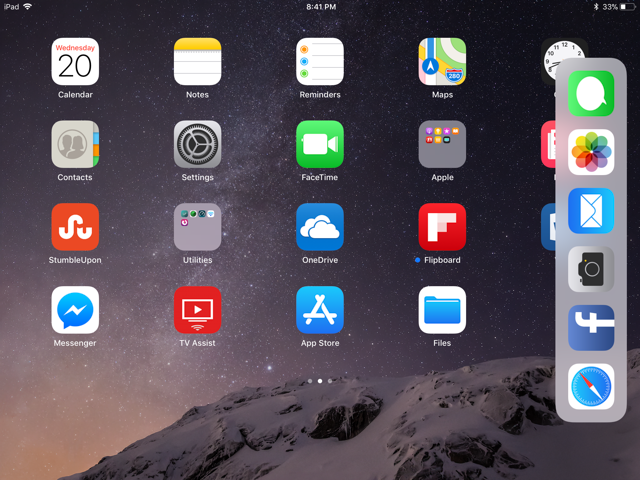Open the OneDrive app
Viewport: 640px width, 480px height.
(x=320, y=227)
